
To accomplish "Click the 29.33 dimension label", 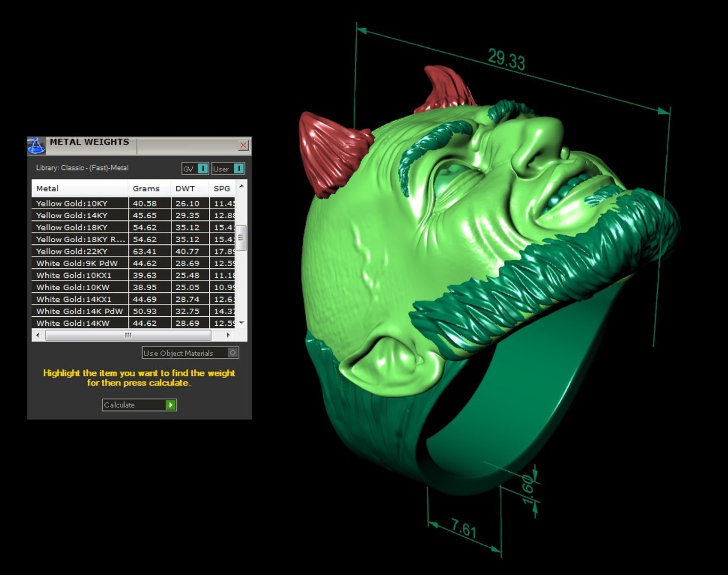I will coord(506,59).
